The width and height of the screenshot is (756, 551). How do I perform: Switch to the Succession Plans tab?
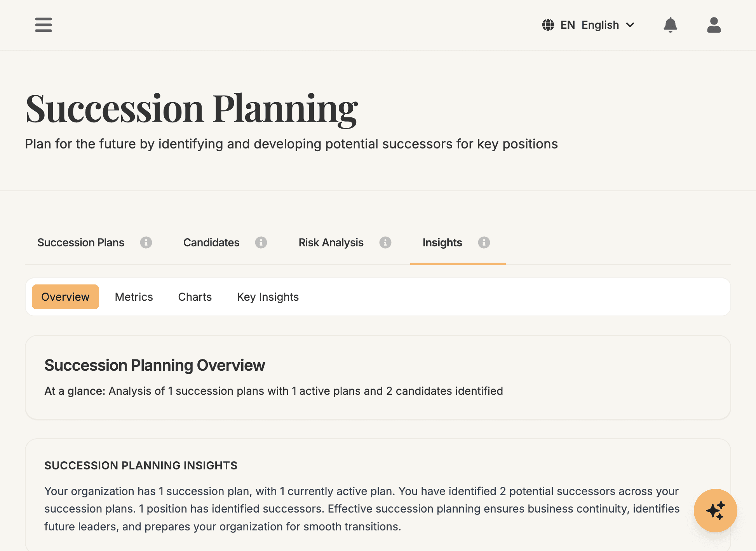pyautogui.click(x=80, y=242)
